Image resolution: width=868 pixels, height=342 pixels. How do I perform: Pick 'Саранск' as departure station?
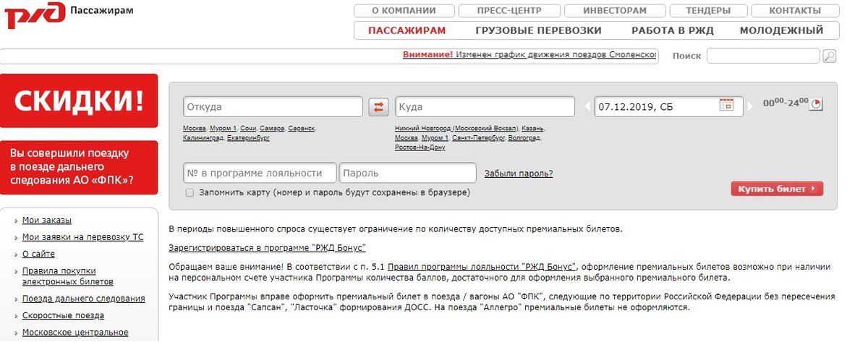[x=302, y=128]
